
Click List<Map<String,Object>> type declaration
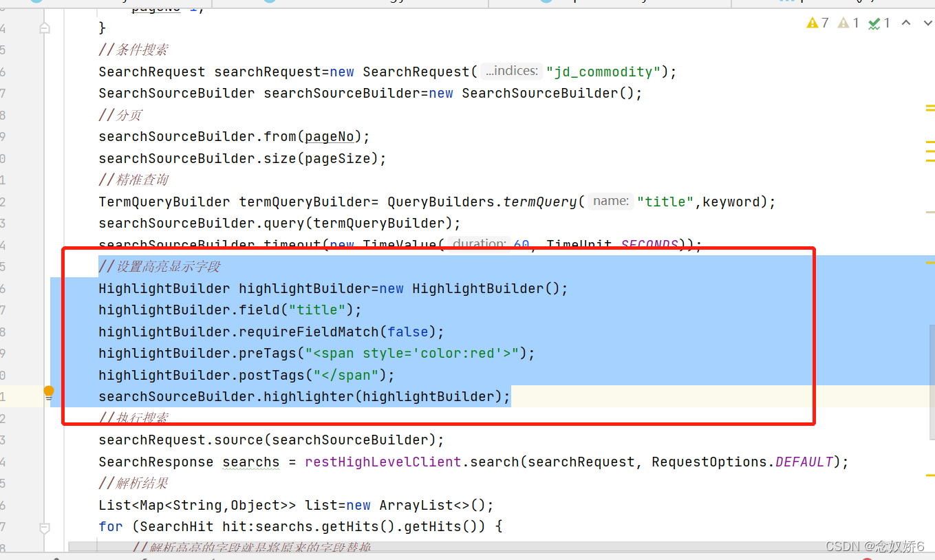tap(197, 505)
